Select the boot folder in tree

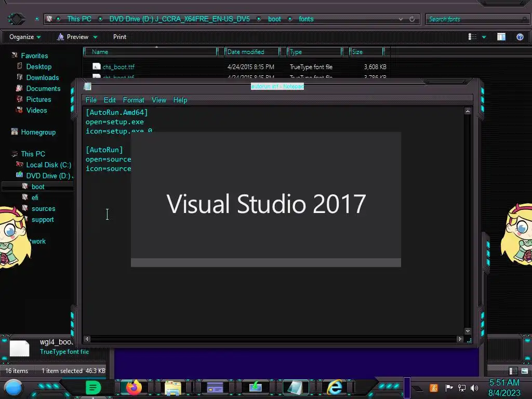point(37,187)
